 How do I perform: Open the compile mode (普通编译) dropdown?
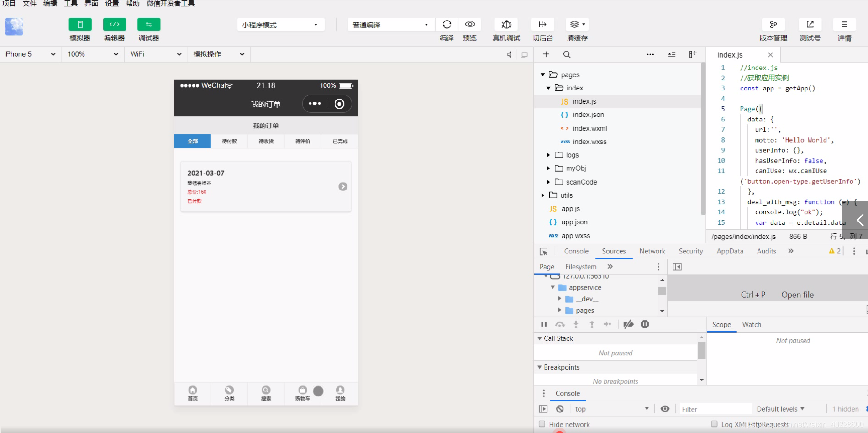(x=391, y=25)
